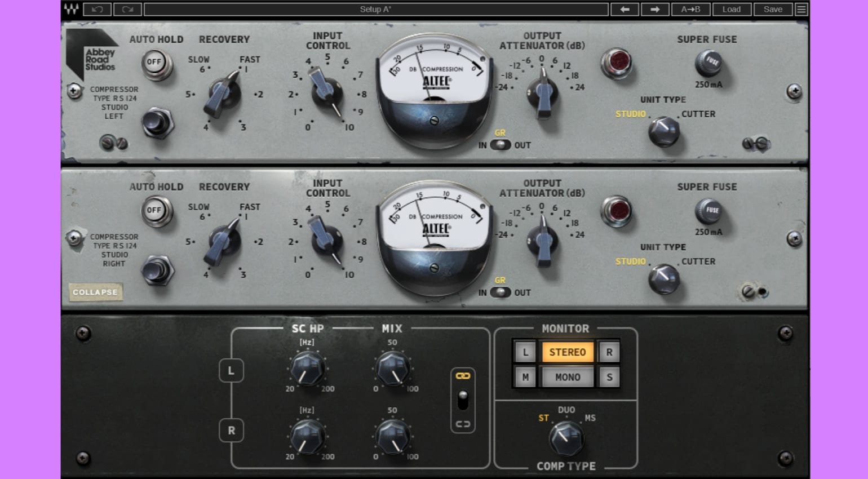The image size is (868, 479).
Task: Click the Waves logo icon
Action: 71,9
